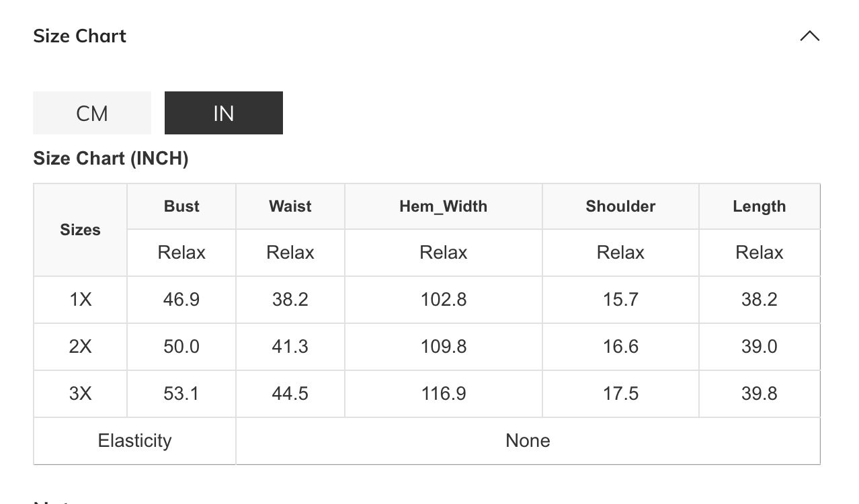This screenshot has width=859, height=504.
Task: Click the Bust column header
Action: 181,206
